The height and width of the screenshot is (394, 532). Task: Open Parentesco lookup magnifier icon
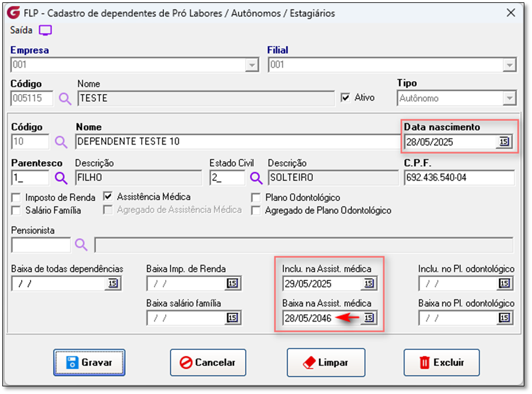point(61,178)
